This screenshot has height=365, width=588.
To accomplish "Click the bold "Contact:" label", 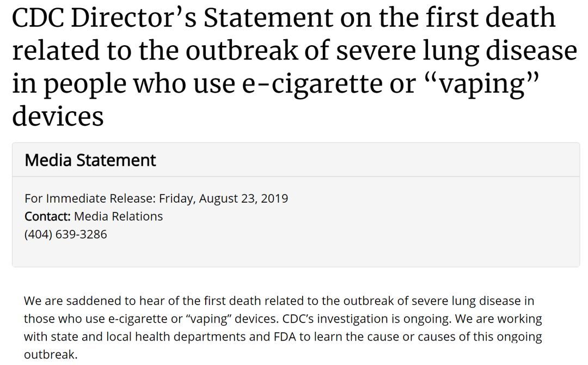I will pos(47,216).
